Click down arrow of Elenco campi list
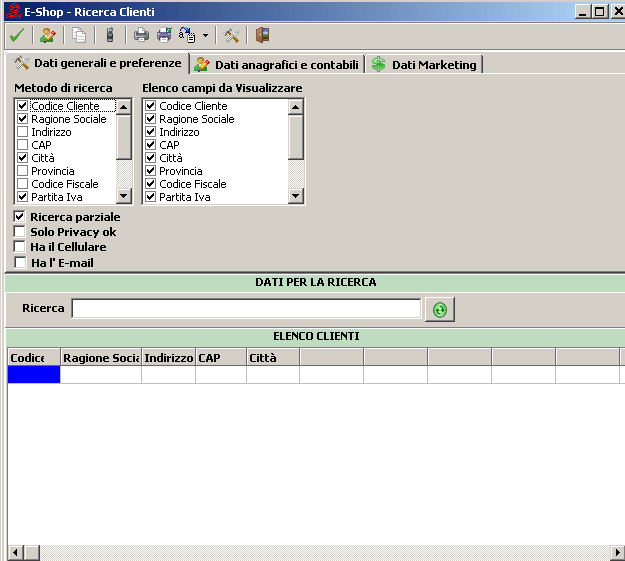 296,197
